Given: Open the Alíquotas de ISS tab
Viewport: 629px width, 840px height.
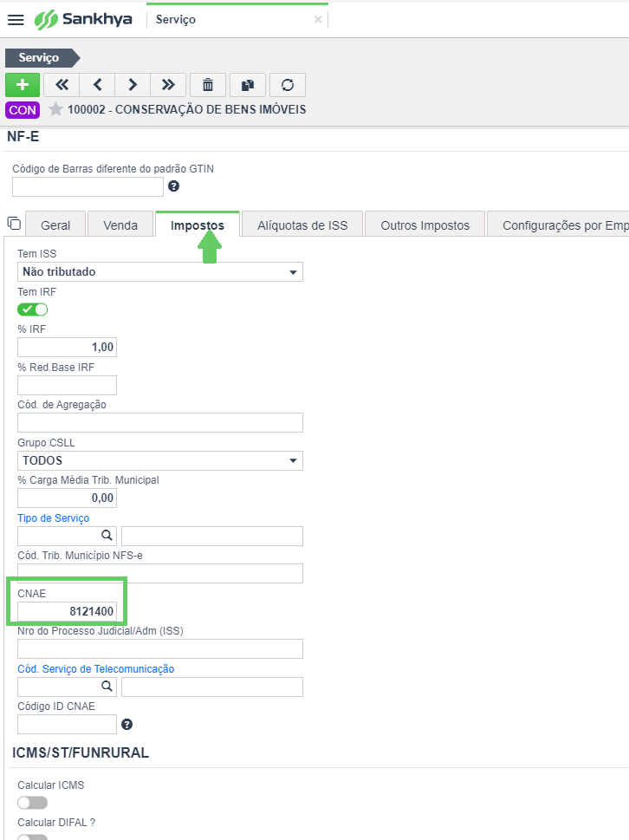Looking at the screenshot, I should 302,225.
